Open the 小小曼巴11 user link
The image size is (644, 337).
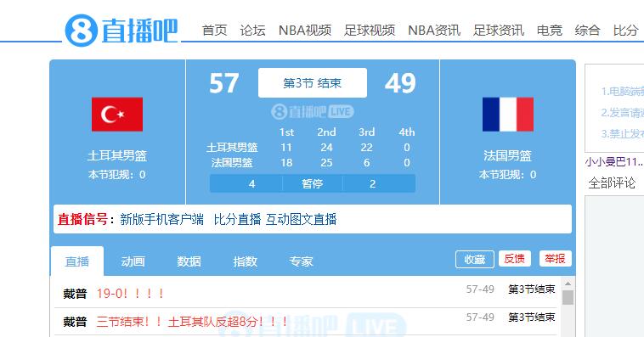pos(614,161)
